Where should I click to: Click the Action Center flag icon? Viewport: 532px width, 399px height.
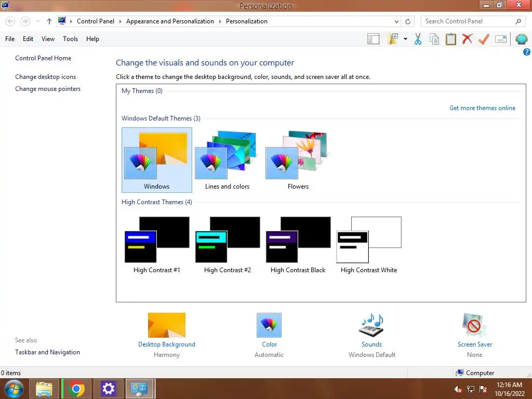point(483,389)
